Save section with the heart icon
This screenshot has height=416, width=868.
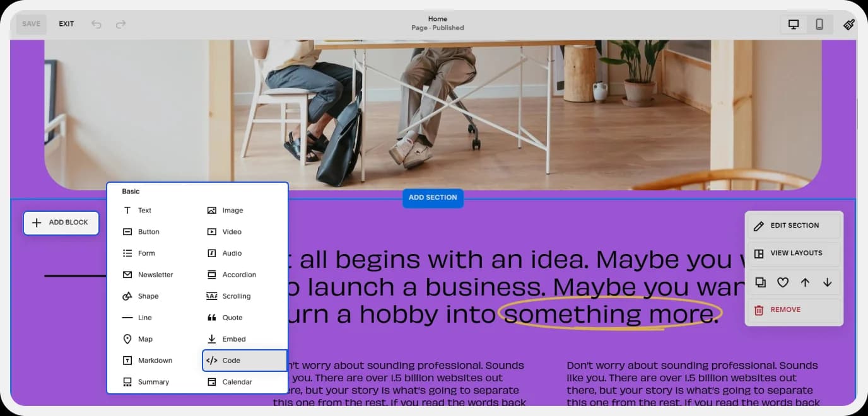[782, 282]
